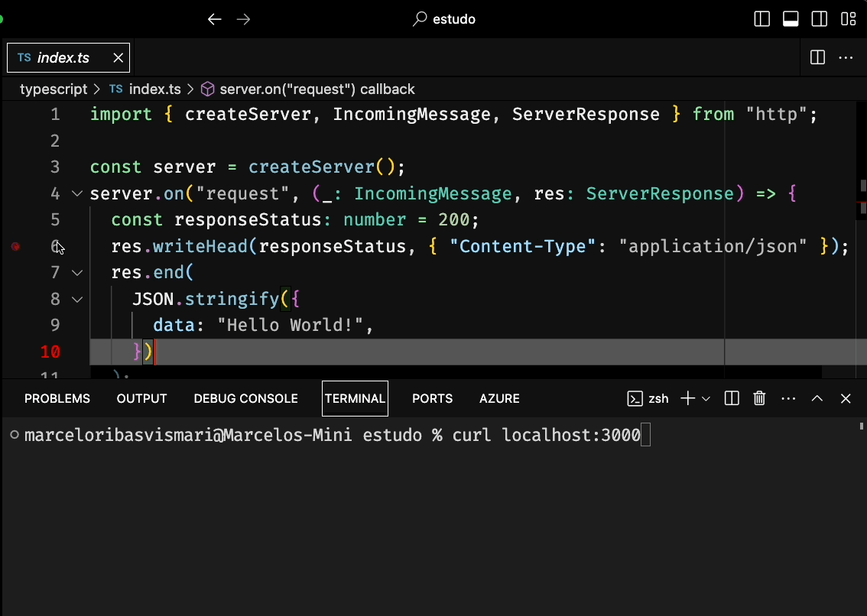867x616 pixels.
Task: Go back using the left arrow
Action: tap(215, 19)
